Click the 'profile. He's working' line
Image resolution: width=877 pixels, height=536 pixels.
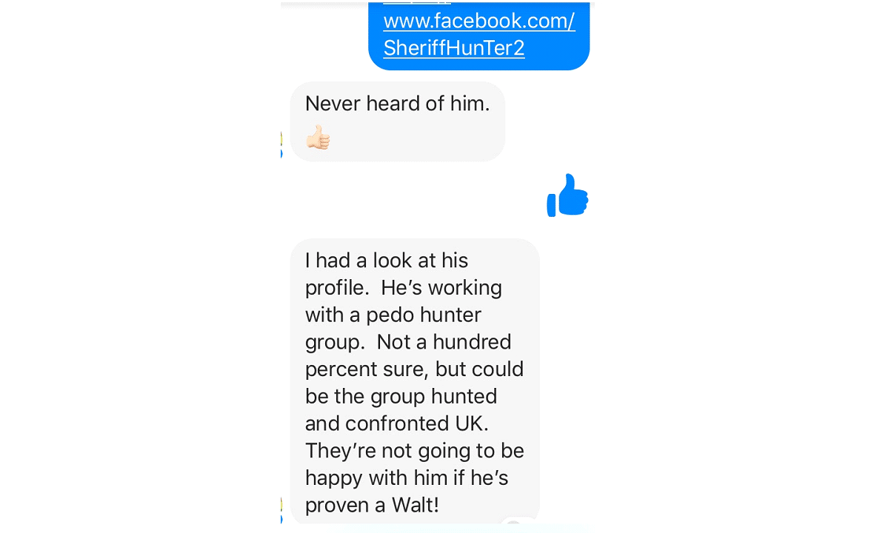[403, 288]
